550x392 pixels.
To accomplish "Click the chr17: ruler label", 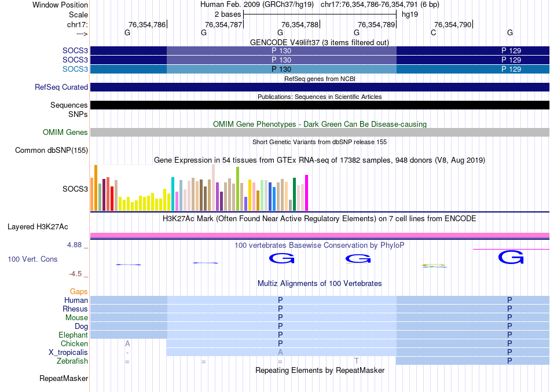I will coord(78,24).
